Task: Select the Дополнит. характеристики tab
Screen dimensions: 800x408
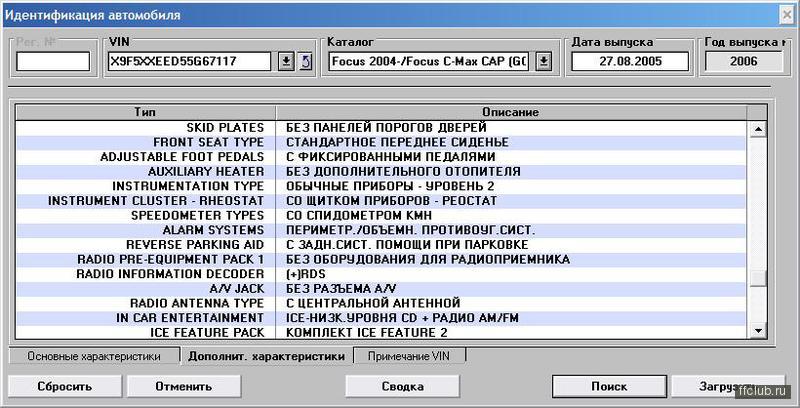Action: [x=266, y=356]
